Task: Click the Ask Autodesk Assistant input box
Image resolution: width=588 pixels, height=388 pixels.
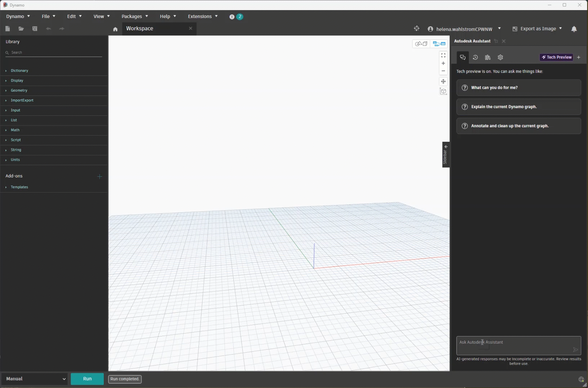Action: [x=518, y=345]
